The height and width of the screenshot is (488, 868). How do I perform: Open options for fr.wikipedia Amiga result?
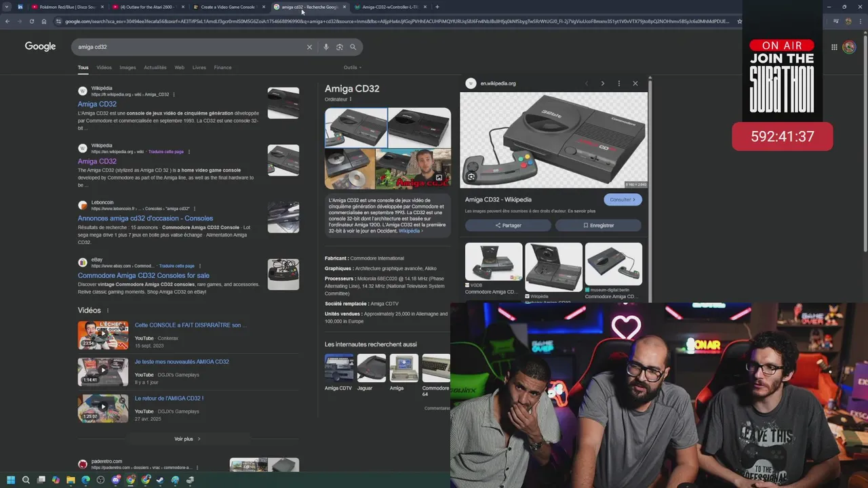point(174,94)
